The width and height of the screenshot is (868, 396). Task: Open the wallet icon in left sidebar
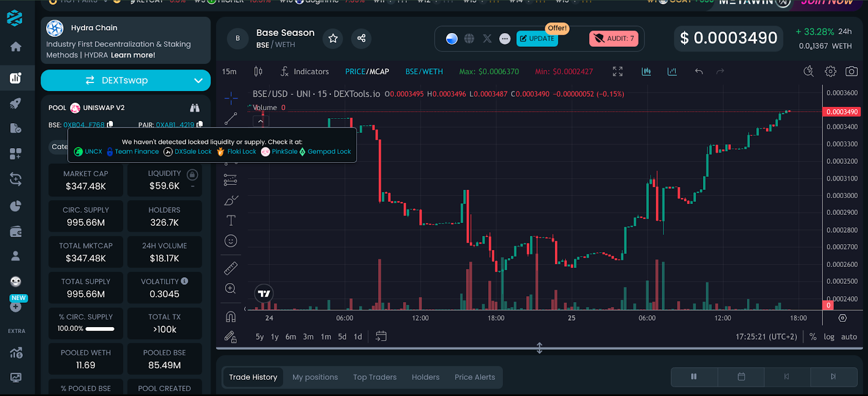click(x=16, y=232)
